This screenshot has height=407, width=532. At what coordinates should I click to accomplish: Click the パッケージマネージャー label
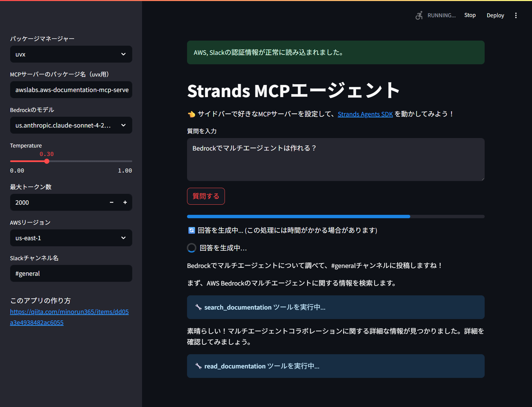point(42,39)
